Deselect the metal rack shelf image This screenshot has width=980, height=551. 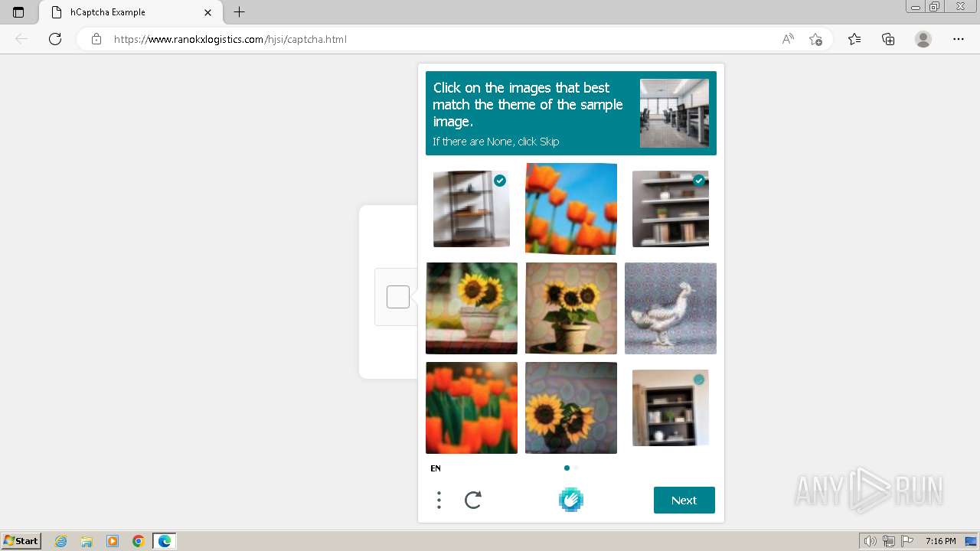click(x=472, y=209)
